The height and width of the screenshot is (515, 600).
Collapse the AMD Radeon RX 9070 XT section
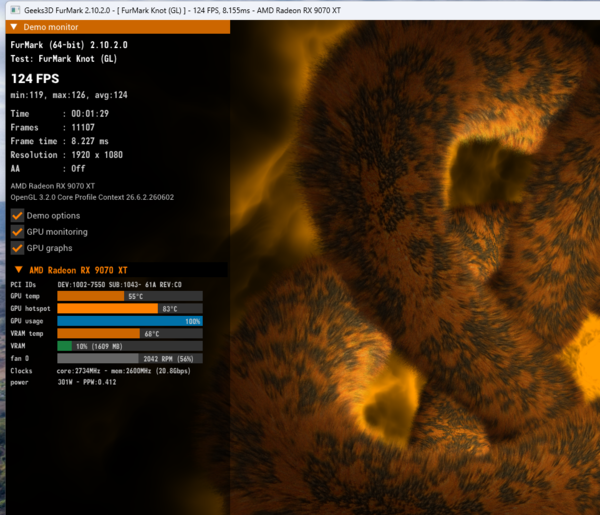coord(18,270)
